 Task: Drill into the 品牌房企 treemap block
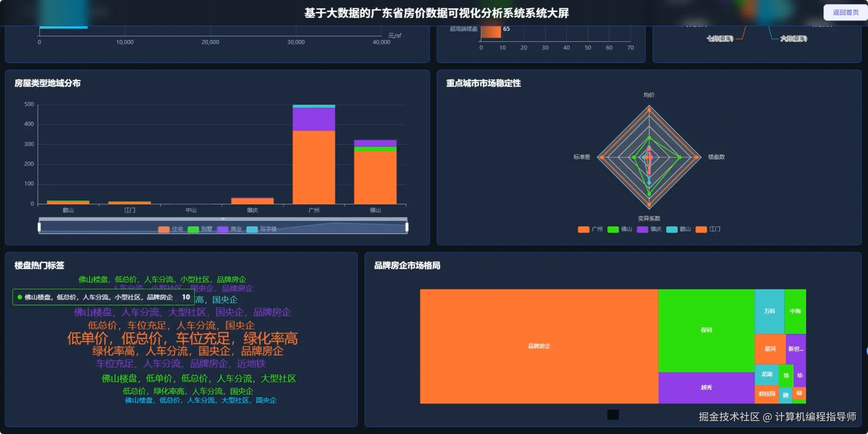539,345
